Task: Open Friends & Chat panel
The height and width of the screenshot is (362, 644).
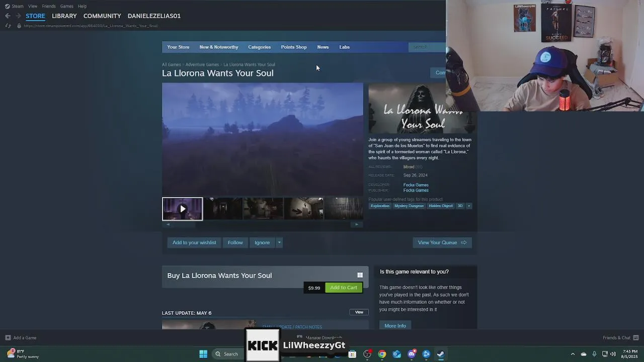Action: pyautogui.click(x=621, y=338)
